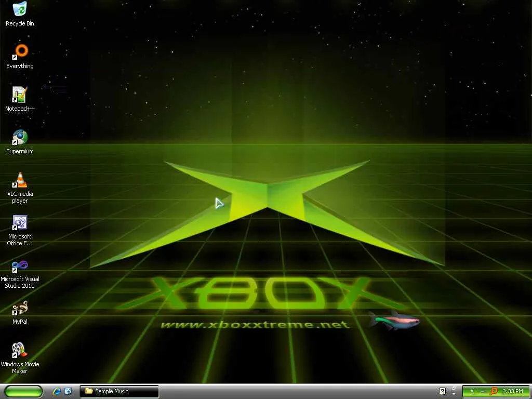Open the language bar options arrow
The width and height of the screenshot is (532, 399).
pyautogui.click(x=454, y=394)
